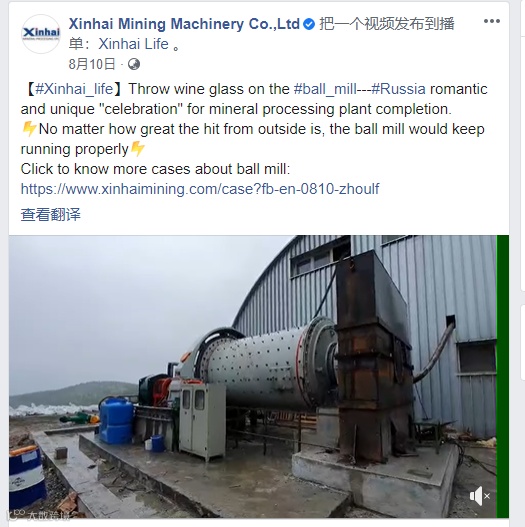Click the globe public audience icon

tap(134, 64)
